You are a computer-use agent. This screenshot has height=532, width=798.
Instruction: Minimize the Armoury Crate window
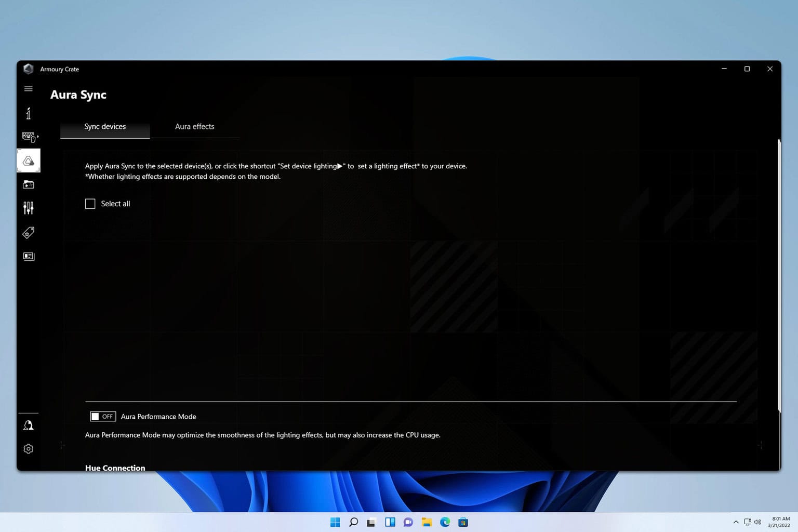click(x=724, y=69)
